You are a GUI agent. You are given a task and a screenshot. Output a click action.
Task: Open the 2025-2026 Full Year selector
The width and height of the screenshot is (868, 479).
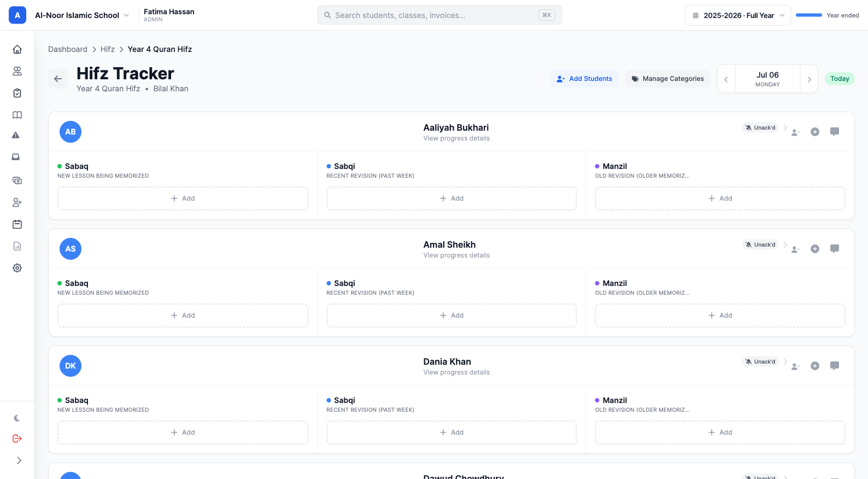tap(738, 15)
